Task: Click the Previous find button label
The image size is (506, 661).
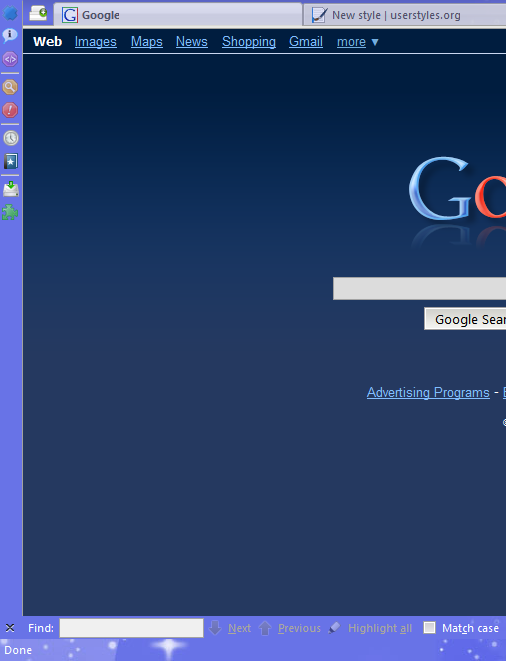Action: point(299,628)
